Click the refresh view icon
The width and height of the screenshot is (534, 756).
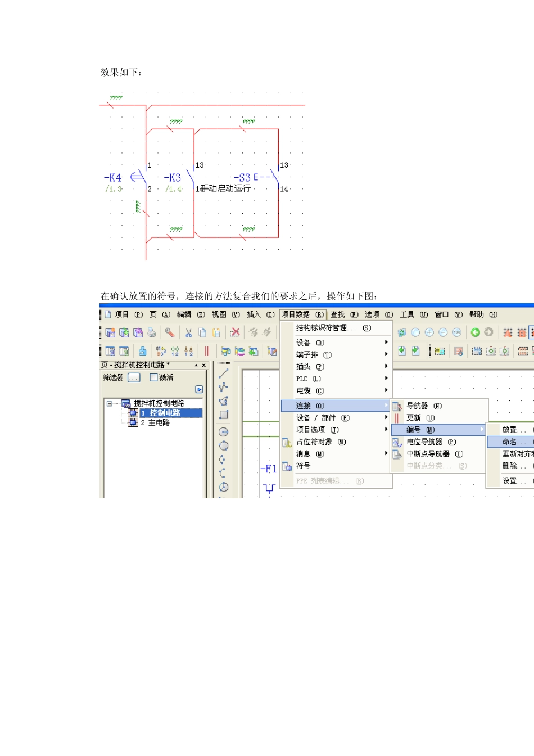pyautogui.click(x=402, y=332)
